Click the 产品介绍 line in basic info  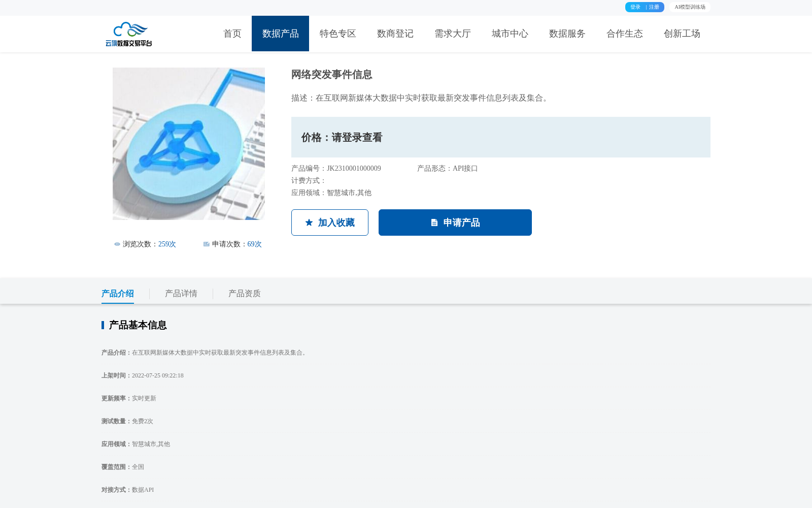(x=205, y=353)
